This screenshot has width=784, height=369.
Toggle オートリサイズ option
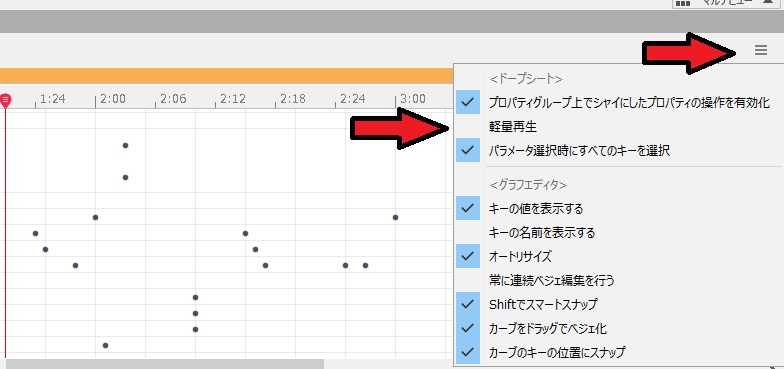pyautogui.click(x=618, y=256)
